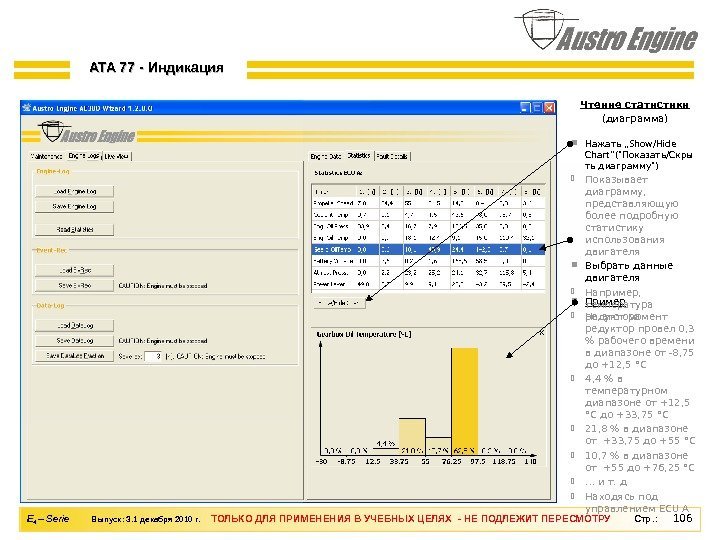The width and height of the screenshot is (720, 540).
Task: Click the Save DataLog button
Action: [74, 340]
